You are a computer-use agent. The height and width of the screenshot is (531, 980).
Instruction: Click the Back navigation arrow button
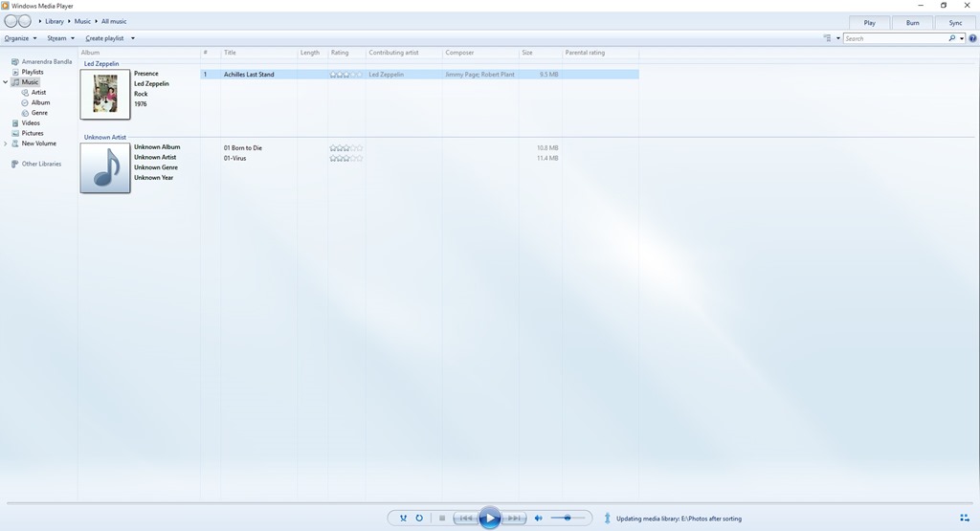click(x=11, y=21)
